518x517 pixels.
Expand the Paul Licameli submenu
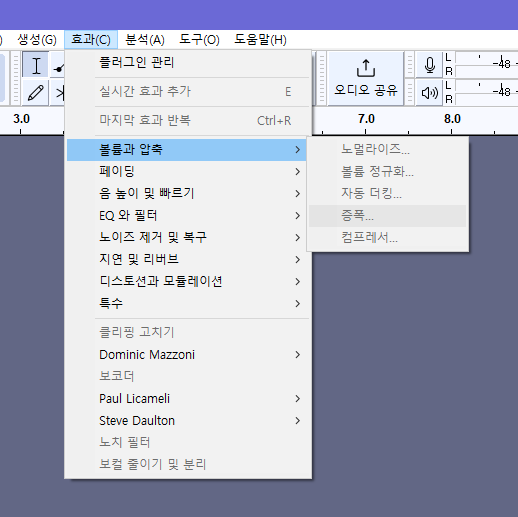pos(187,399)
